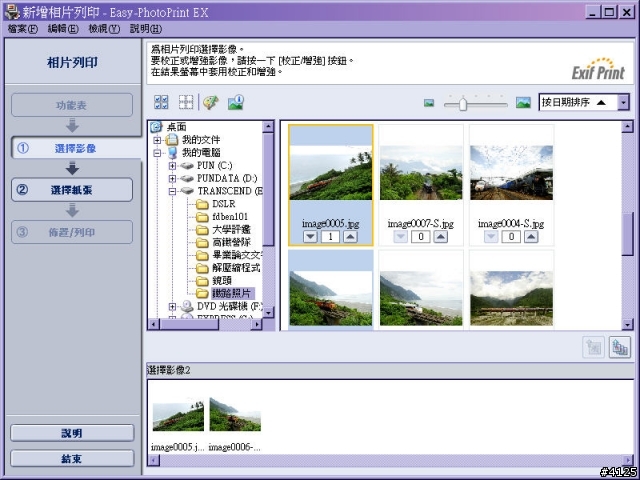Select the bridge landscape thumbnail in second row
The width and height of the screenshot is (640, 480).
click(511, 298)
